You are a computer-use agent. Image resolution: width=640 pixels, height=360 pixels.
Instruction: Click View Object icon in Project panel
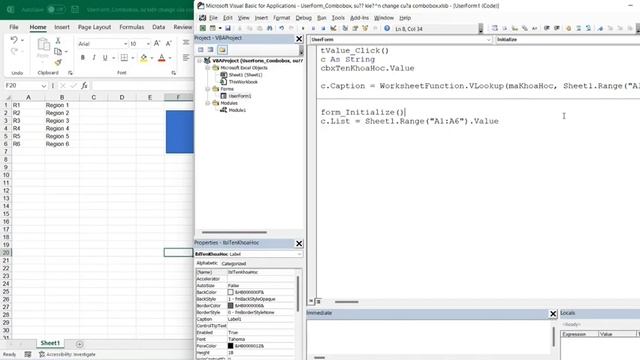(x=211, y=50)
